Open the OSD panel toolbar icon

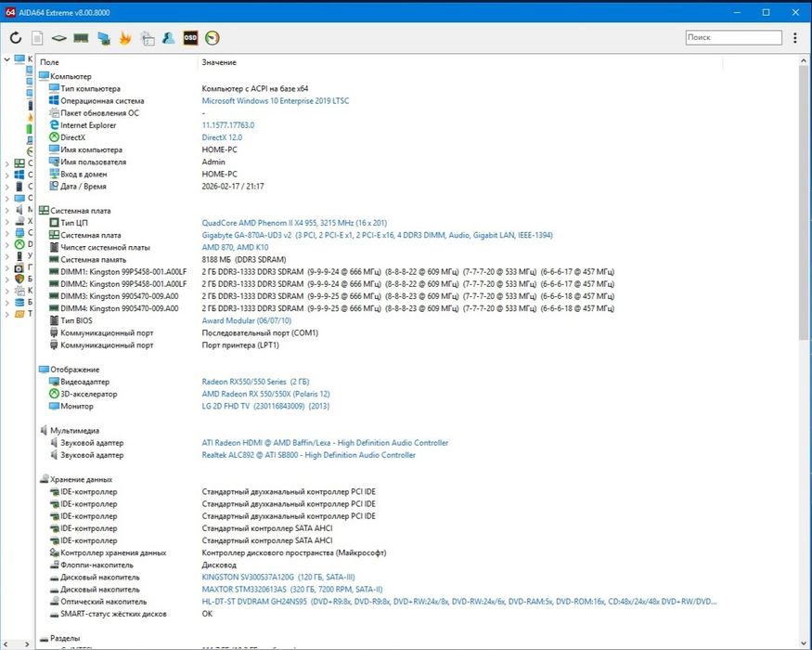[x=190, y=38]
